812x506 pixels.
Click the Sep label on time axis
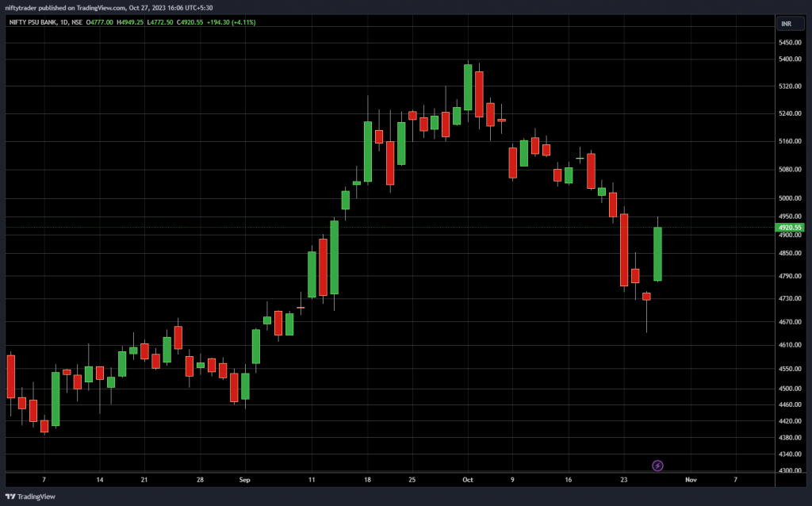tap(245, 480)
